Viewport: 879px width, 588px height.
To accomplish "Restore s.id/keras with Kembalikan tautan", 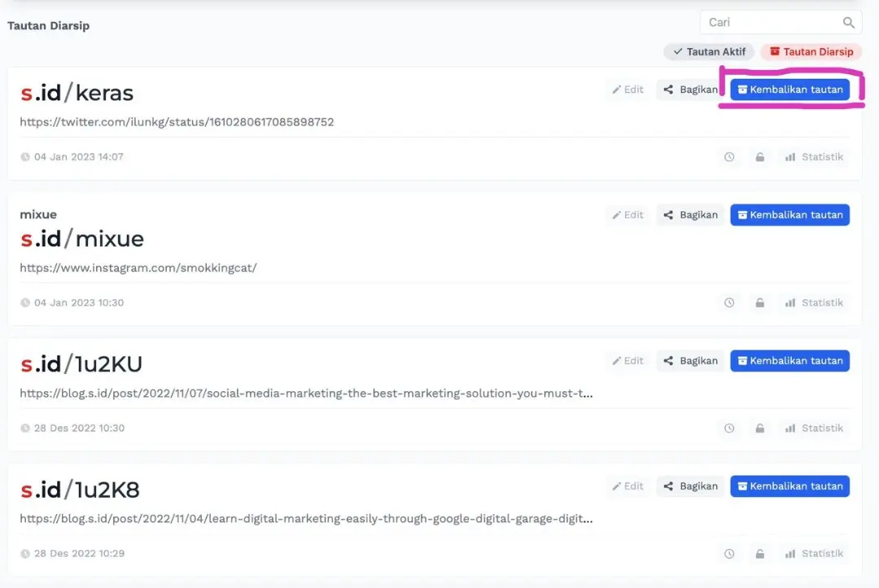I will 789,89.
